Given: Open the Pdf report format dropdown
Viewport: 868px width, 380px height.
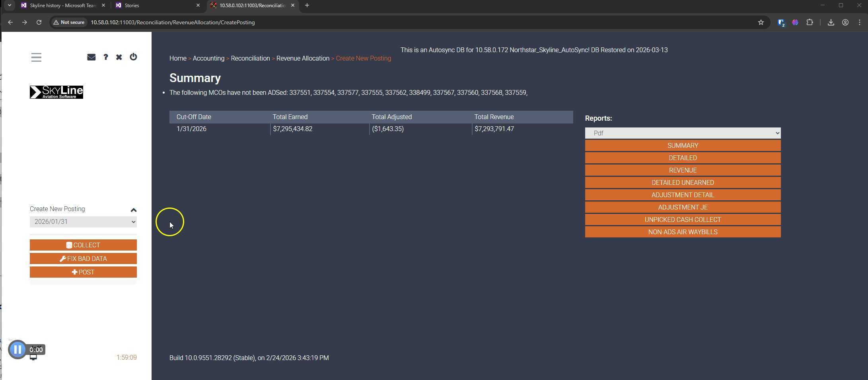Looking at the screenshot, I should pyautogui.click(x=683, y=133).
